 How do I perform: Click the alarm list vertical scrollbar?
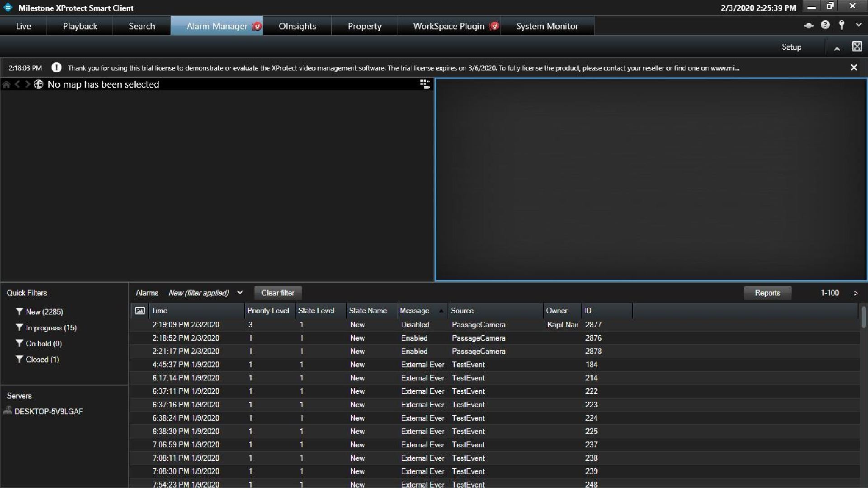click(863, 317)
